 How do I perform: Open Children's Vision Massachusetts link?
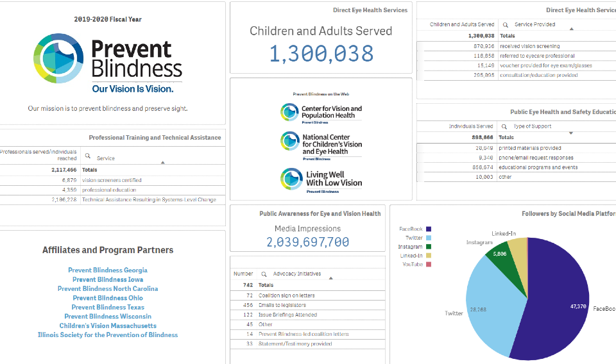pos(108,326)
